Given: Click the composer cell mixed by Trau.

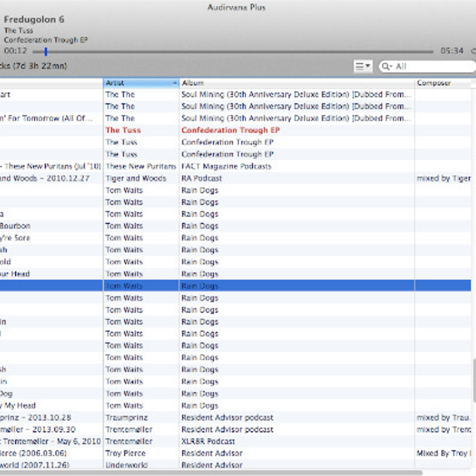Looking at the screenshot, I should pyautogui.click(x=443, y=417).
